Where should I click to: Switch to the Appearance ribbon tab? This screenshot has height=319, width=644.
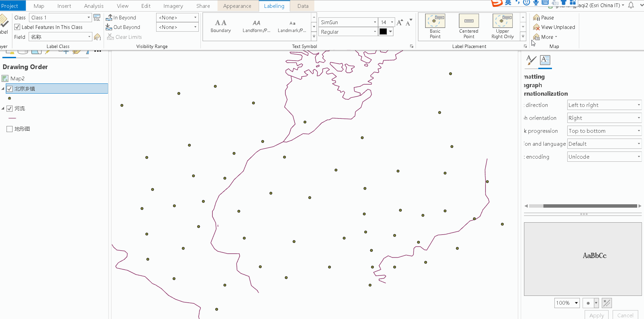coord(237,6)
